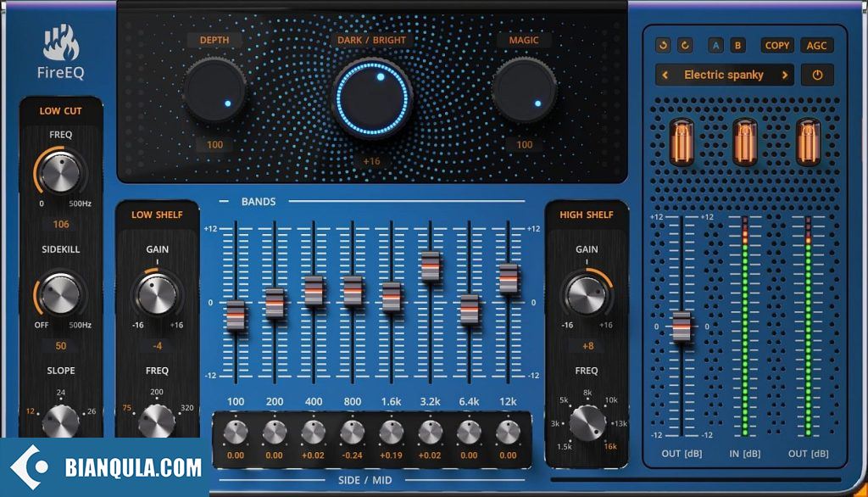Go to next preset with right arrow
The width and height of the screenshot is (868, 497).
tap(784, 75)
